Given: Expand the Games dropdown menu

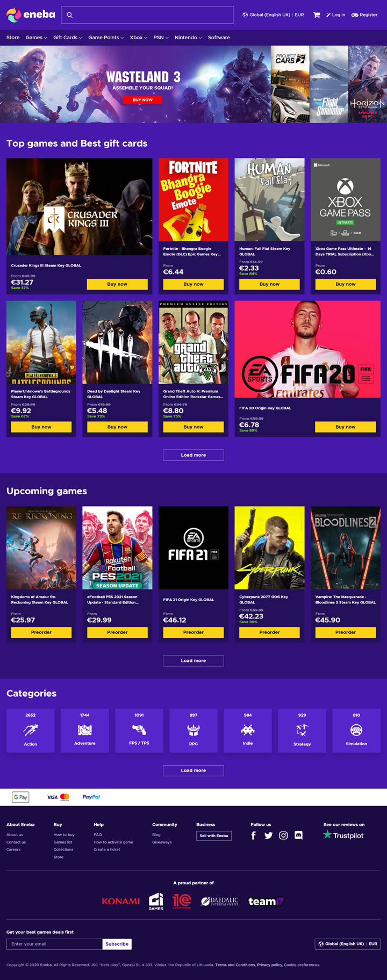Looking at the screenshot, I should (x=36, y=38).
